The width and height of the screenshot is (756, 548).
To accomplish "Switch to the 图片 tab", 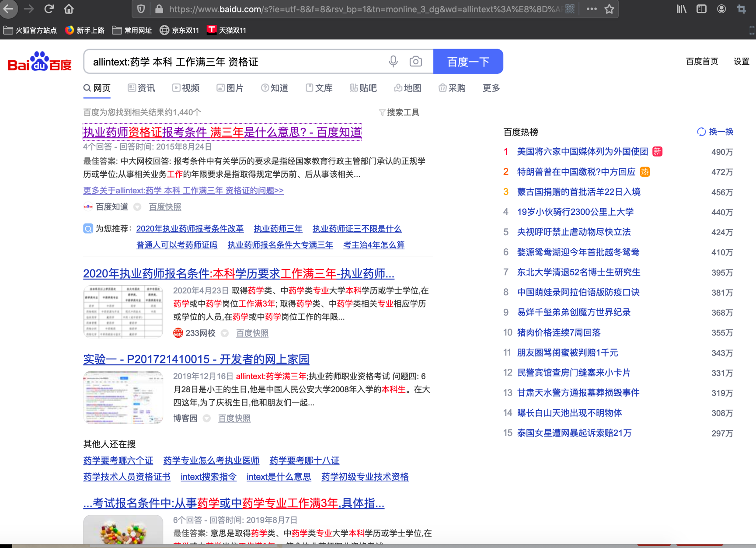I will [x=230, y=88].
